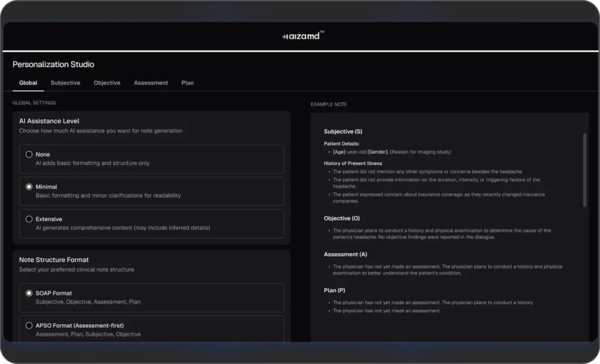The width and height of the screenshot is (600, 364).
Task: Click the Personalization Studio page title
Action: click(x=53, y=64)
